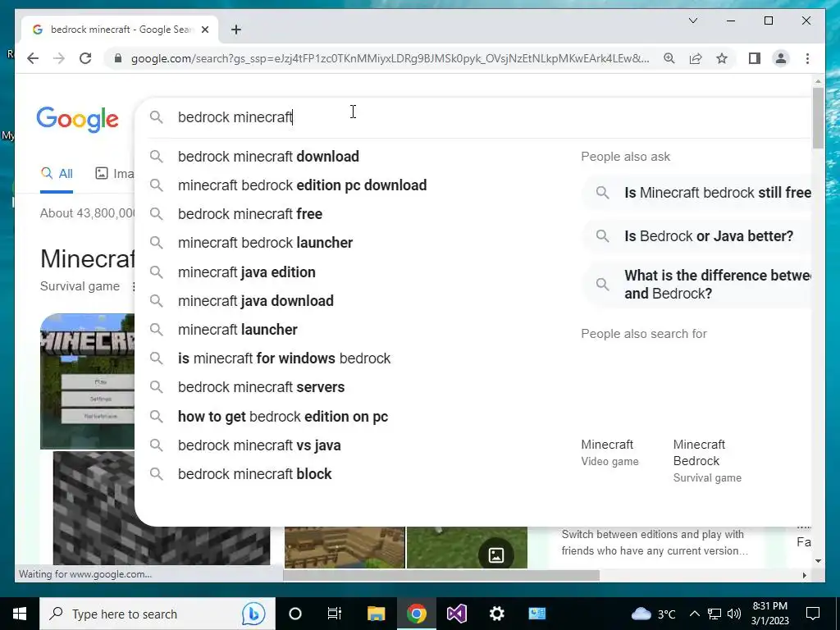Bookmark this tab with the star icon
Viewport: 840px width, 630px height.
[722, 58]
